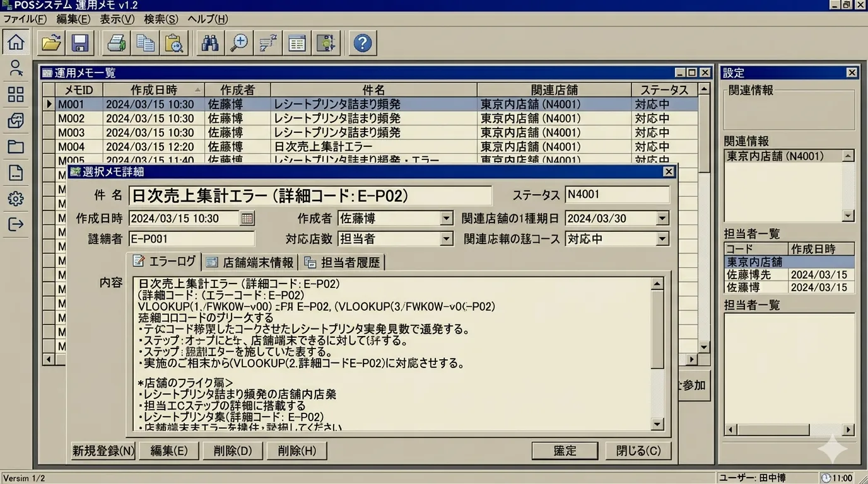Image resolution: width=868 pixels, height=484 pixels.
Task: Click the clock showing 11:00 in status bar
Action: point(837,478)
